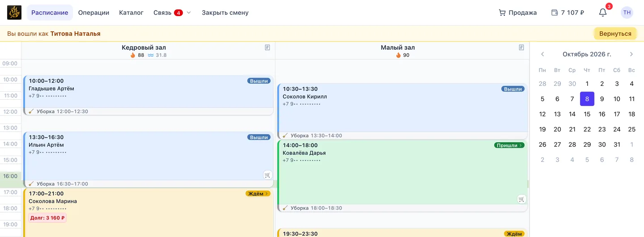Open Соколова Марина 17:00–21:00 booking
Screen dimensions: 644x237
point(148,213)
